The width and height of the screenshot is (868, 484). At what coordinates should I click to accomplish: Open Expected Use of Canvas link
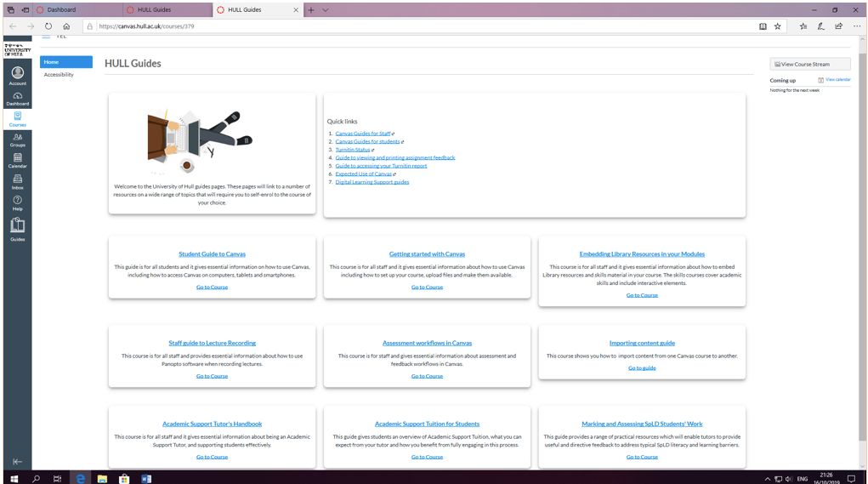coord(364,174)
